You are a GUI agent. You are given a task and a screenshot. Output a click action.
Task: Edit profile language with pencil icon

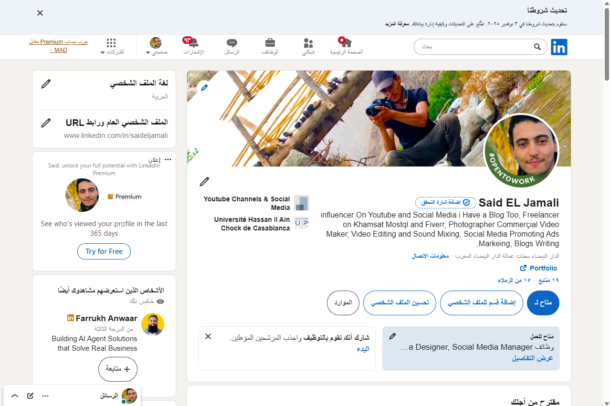[46, 84]
